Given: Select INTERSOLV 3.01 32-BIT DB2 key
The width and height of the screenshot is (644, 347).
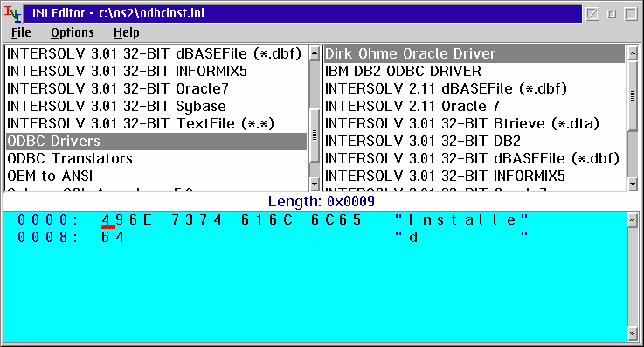Looking at the screenshot, I should [x=474, y=142].
